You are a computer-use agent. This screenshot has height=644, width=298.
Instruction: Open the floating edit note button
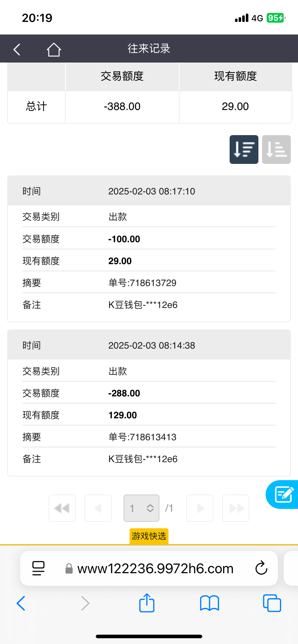tap(284, 494)
